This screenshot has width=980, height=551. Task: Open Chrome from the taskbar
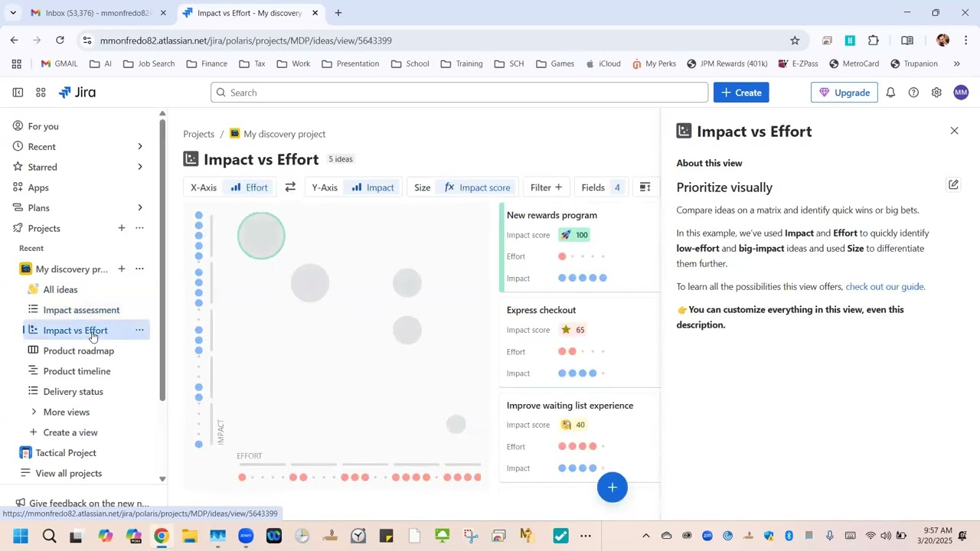pyautogui.click(x=161, y=536)
